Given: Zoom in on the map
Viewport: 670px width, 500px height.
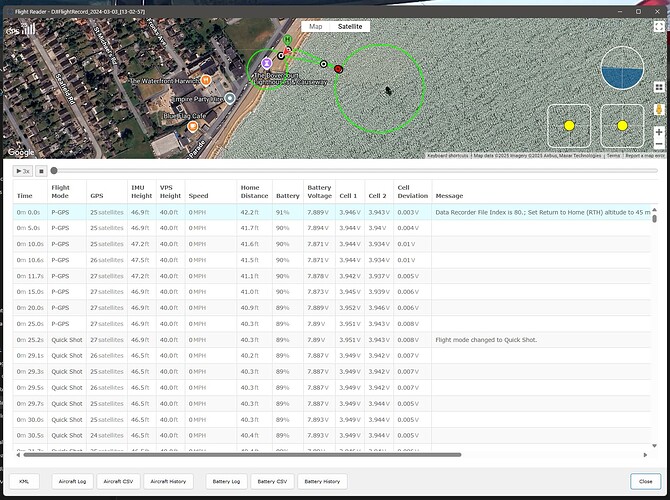Looking at the screenshot, I should click(x=659, y=132).
